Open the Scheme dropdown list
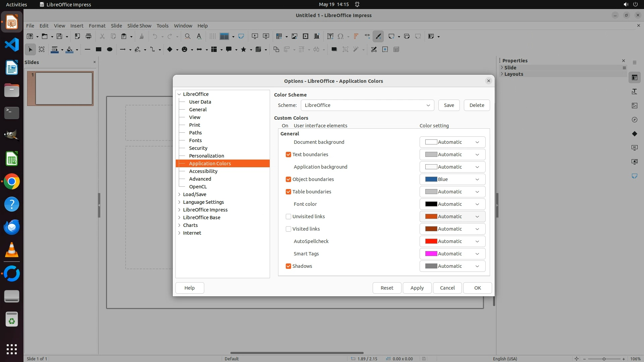 (x=367, y=105)
